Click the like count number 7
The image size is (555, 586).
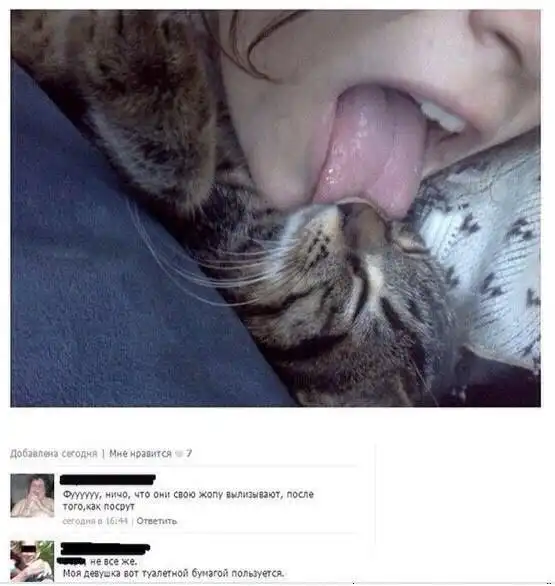click(x=189, y=453)
